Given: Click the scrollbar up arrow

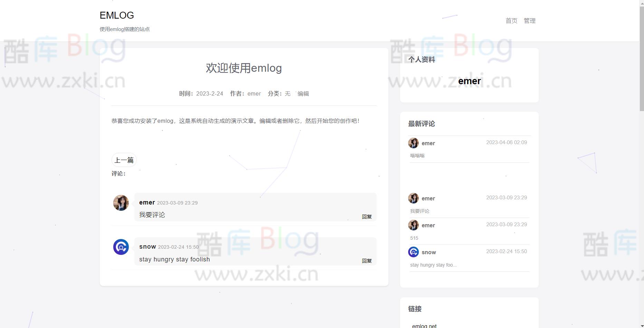Looking at the screenshot, I should [x=641, y=3].
